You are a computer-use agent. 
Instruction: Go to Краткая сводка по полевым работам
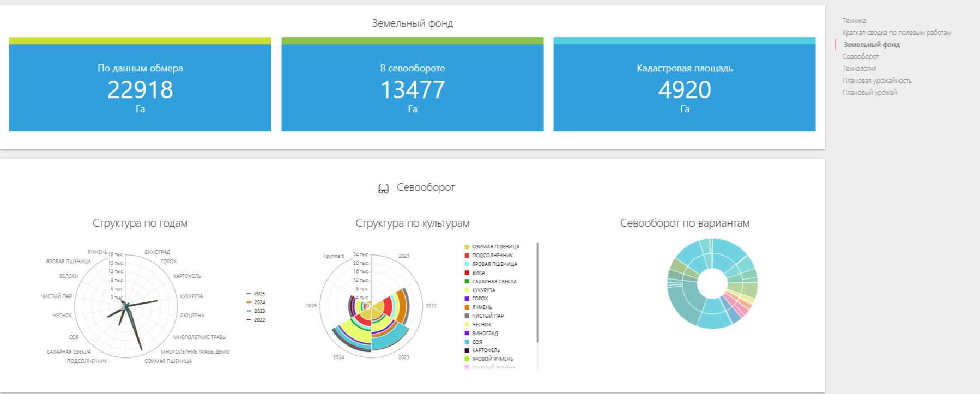click(897, 33)
